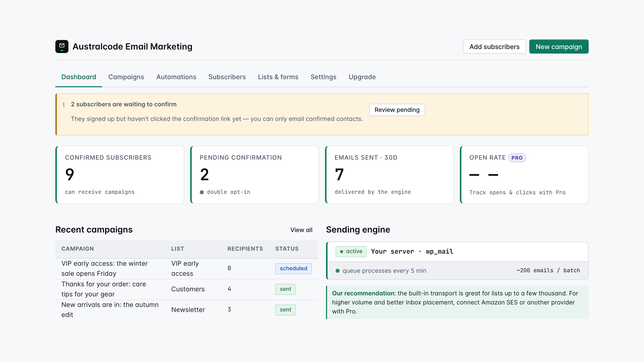Click the Australcode envelope logo icon

tap(62, 47)
